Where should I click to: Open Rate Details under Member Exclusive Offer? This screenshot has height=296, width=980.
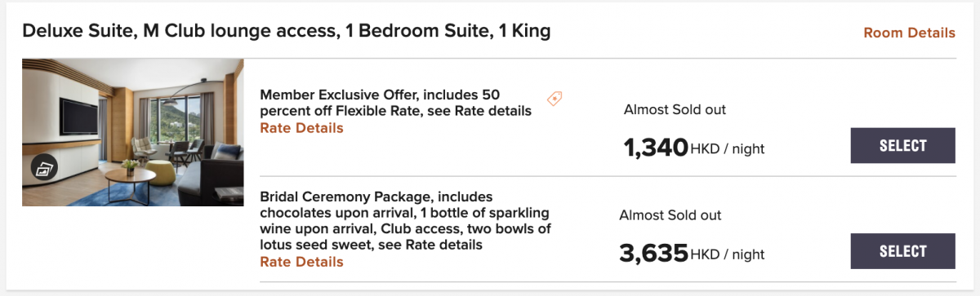point(301,128)
